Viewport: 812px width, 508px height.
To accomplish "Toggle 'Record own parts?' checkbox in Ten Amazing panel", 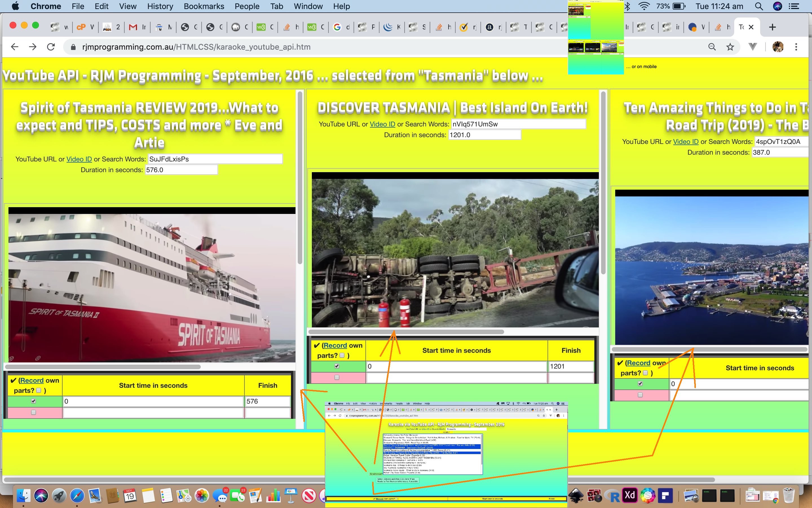I will (645, 373).
